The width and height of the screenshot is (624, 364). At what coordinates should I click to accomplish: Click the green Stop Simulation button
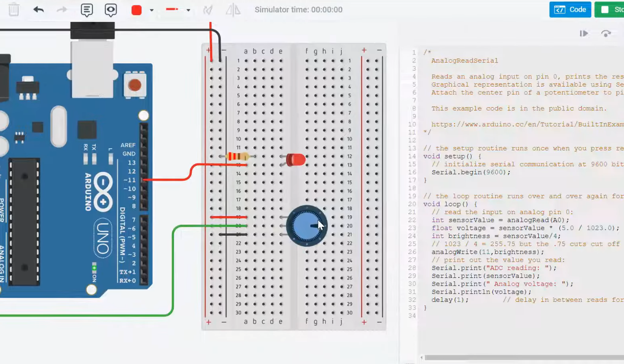click(x=610, y=9)
